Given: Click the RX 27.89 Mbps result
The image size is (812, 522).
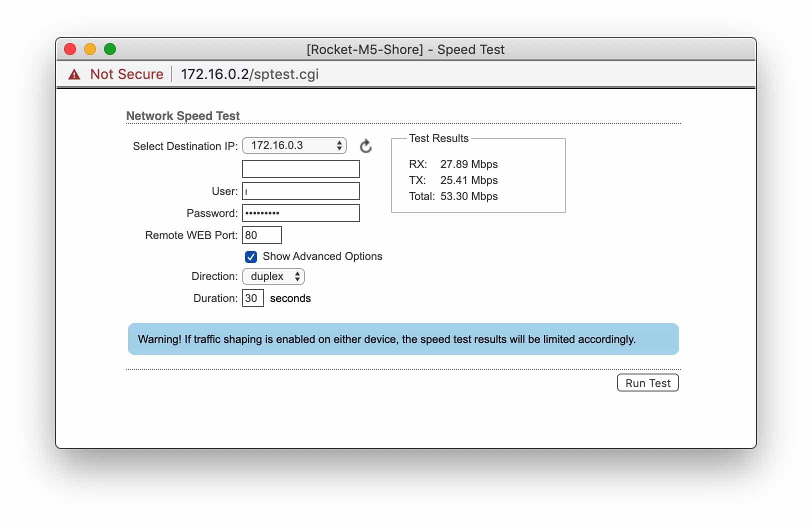Looking at the screenshot, I should [x=453, y=164].
